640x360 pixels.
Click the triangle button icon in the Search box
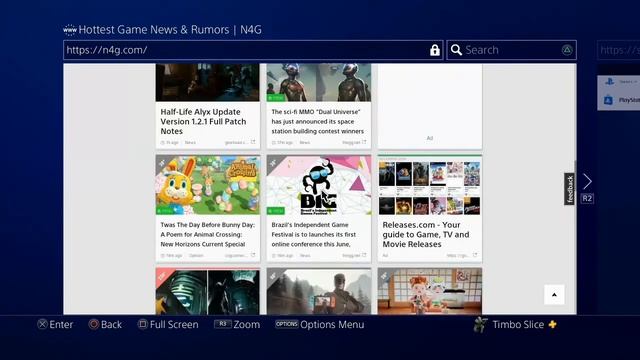(x=567, y=50)
